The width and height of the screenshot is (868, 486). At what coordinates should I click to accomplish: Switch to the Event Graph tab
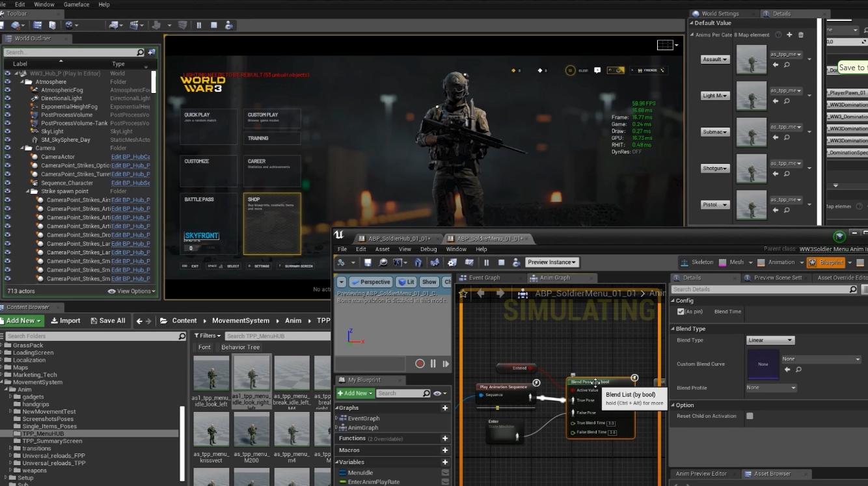click(485, 278)
